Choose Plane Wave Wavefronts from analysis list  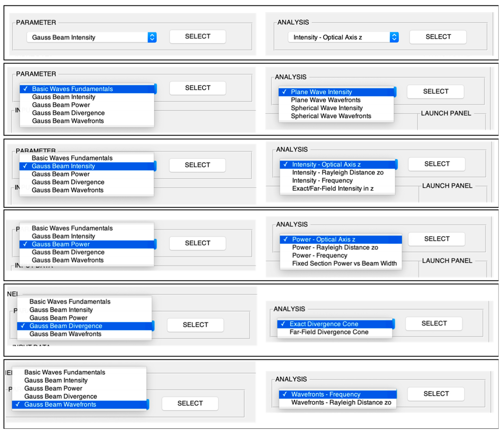(325, 100)
